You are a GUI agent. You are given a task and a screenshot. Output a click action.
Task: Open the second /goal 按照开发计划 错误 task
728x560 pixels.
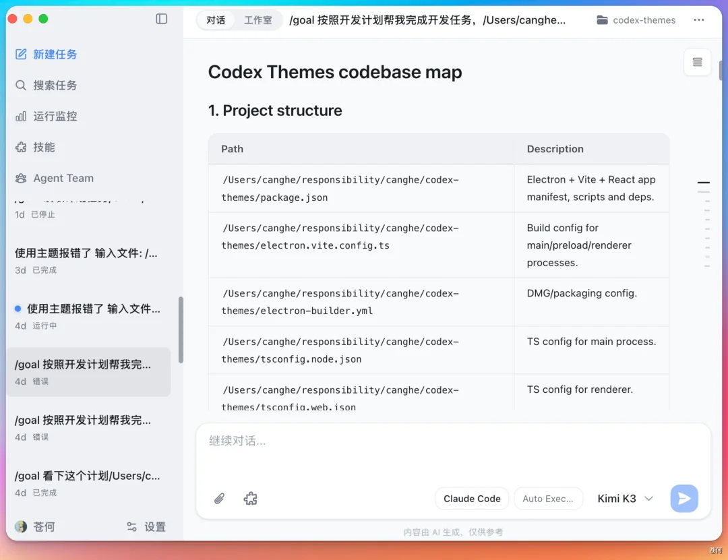pos(88,428)
